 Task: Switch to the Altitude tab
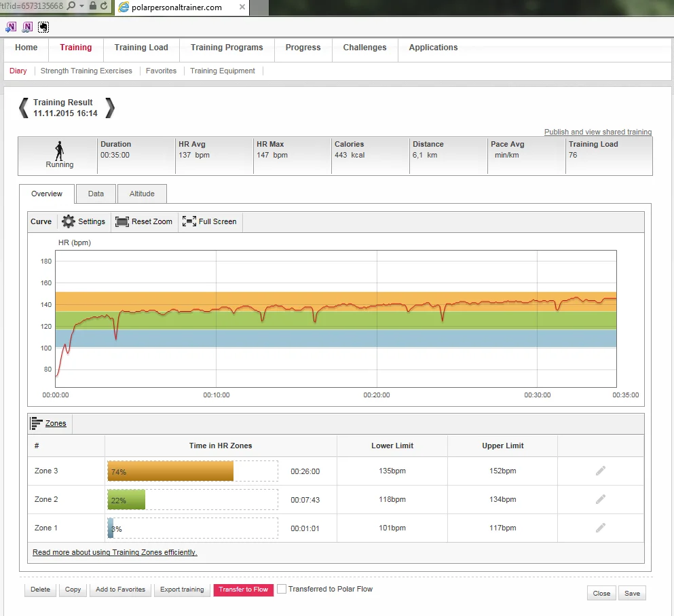click(x=142, y=194)
